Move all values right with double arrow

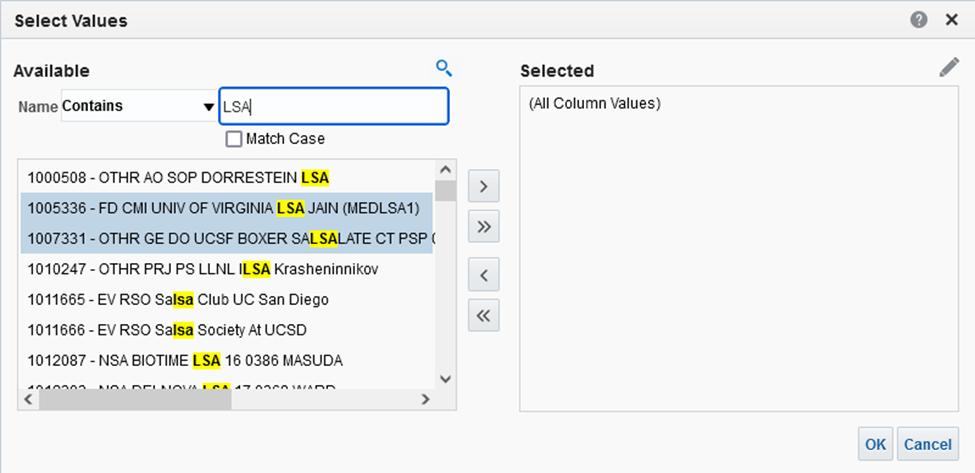(x=483, y=227)
